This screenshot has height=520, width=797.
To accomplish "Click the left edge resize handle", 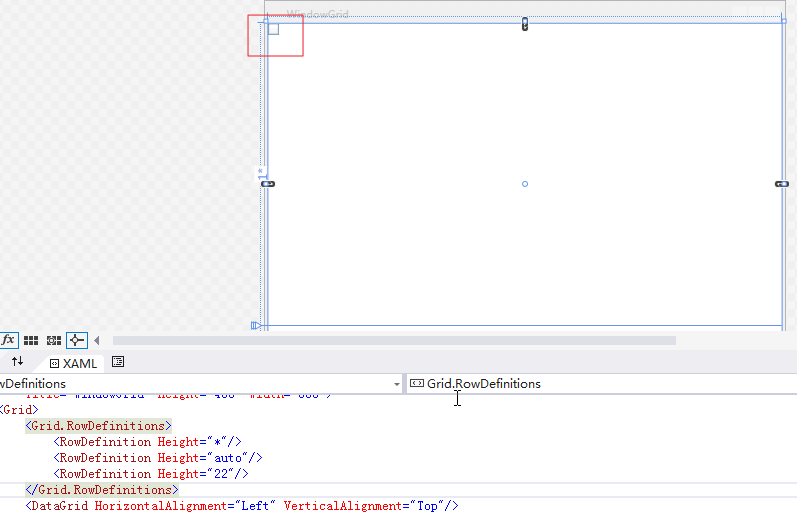I will point(267,184).
